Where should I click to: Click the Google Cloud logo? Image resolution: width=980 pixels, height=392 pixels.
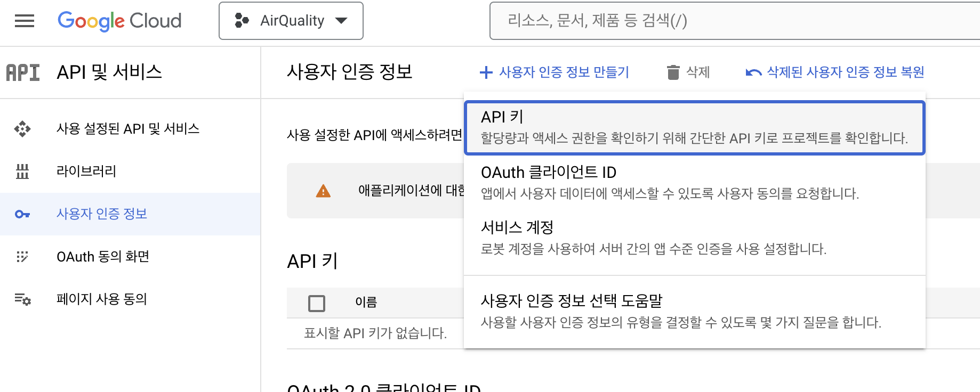pyautogui.click(x=119, y=21)
